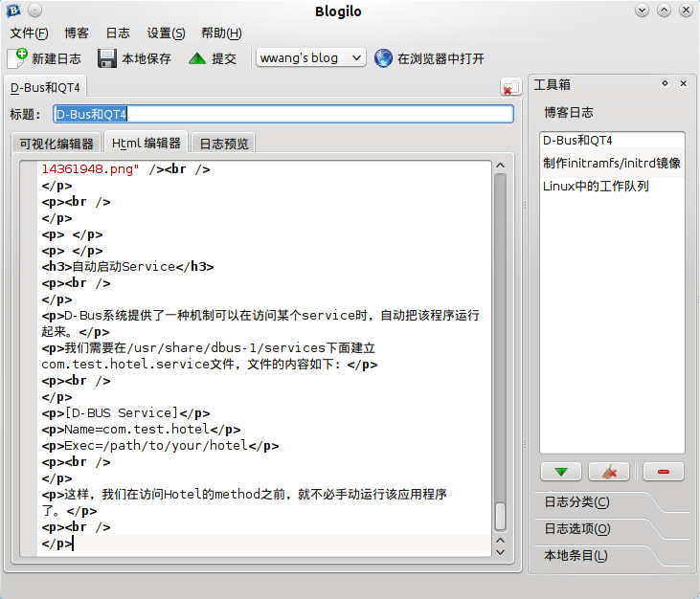
Task: Select the D-Bus和QT4 document tab
Action: [x=45, y=87]
